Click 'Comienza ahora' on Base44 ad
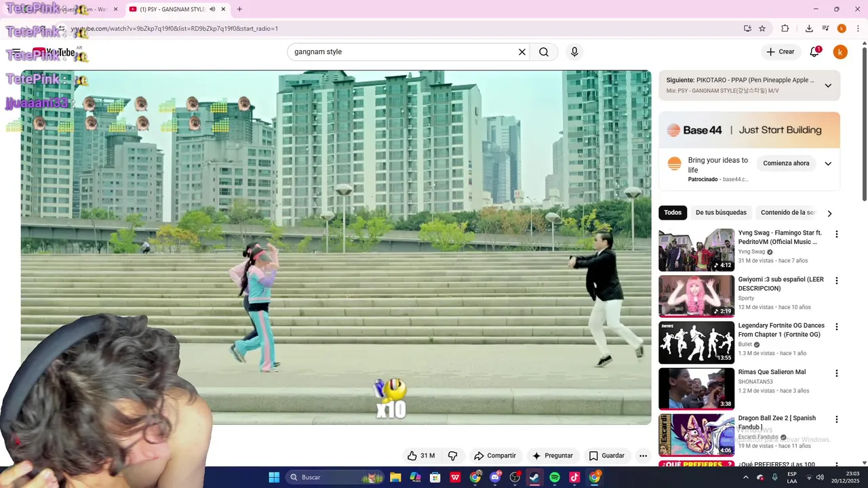This screenshot has width=868, height=488. click(786, 163)
